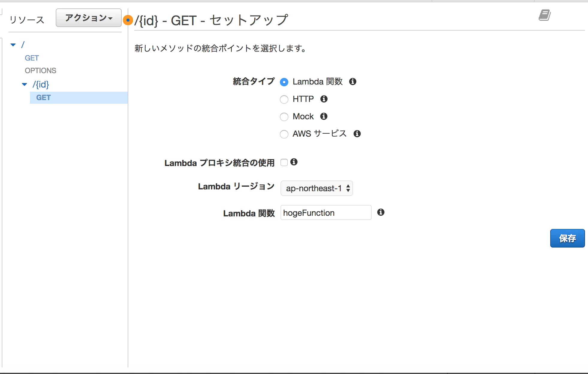This screenshot has width=588, height=374.
Task: Click the 保存 save button
Action: coord(567,238)
